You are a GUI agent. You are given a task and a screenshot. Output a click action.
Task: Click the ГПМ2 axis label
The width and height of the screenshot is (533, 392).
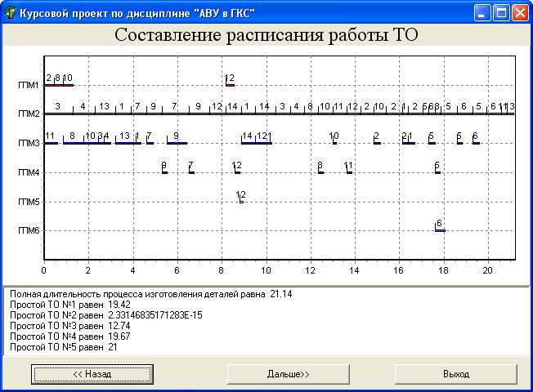[x=28, y=114]
